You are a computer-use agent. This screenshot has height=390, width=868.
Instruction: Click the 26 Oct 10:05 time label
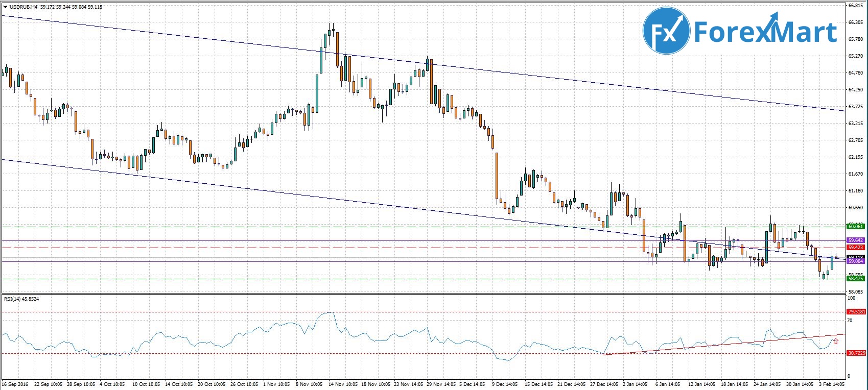pyautogui.click(x=245, y=383)
